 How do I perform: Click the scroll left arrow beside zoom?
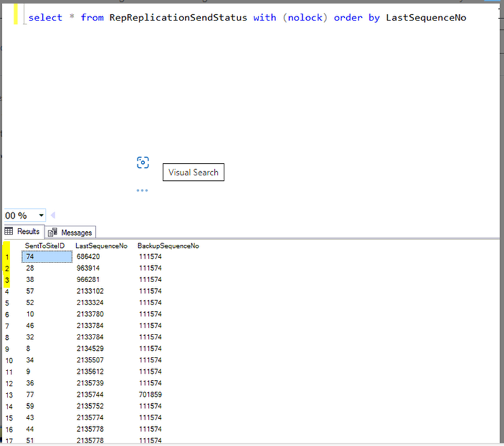click(x=53, y=215)
